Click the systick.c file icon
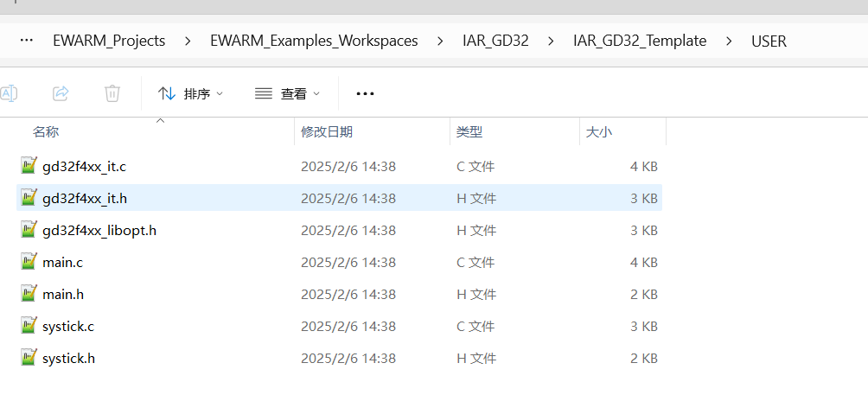This screenshot has height=414, width=868. coord(29,326)
